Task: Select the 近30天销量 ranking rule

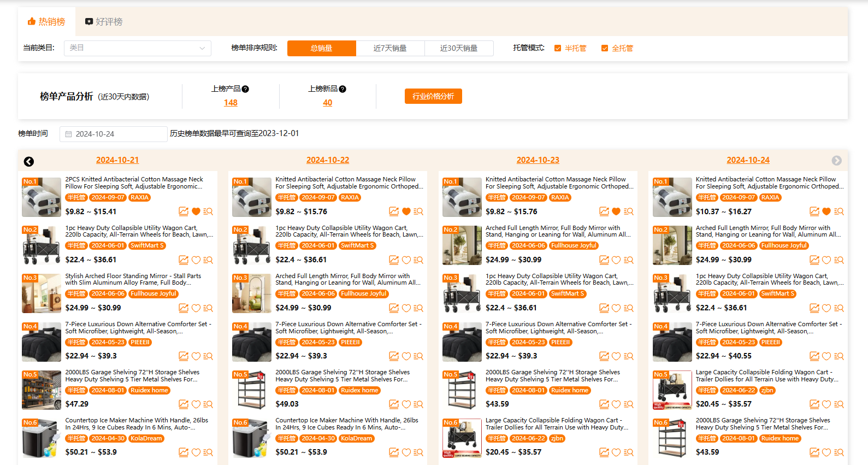Action: [459, 48]
